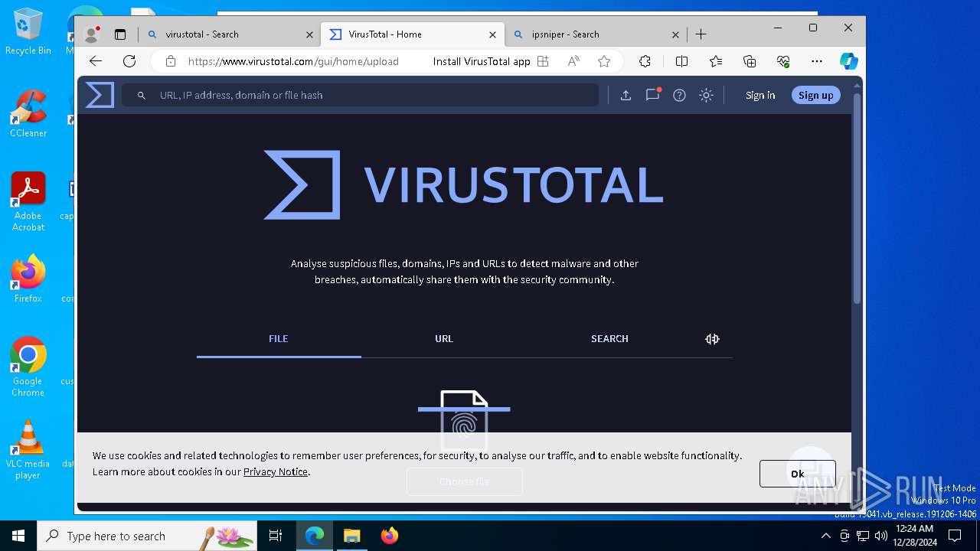Image resolution: width=980 pixels, height=551 pixels.
Task: Click the URL, IP address, domain search field
Action: tap(360, 95)
